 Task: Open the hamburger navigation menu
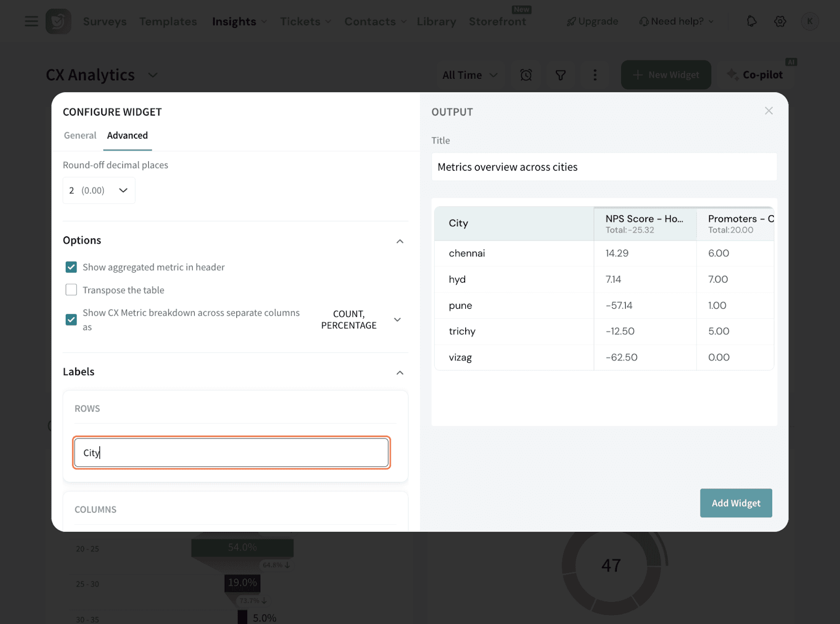(31, 22)
